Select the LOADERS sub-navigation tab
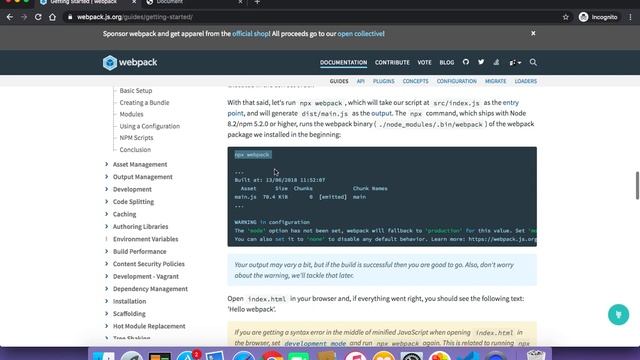The image size is (640, 360). click(x=525, y=81)
